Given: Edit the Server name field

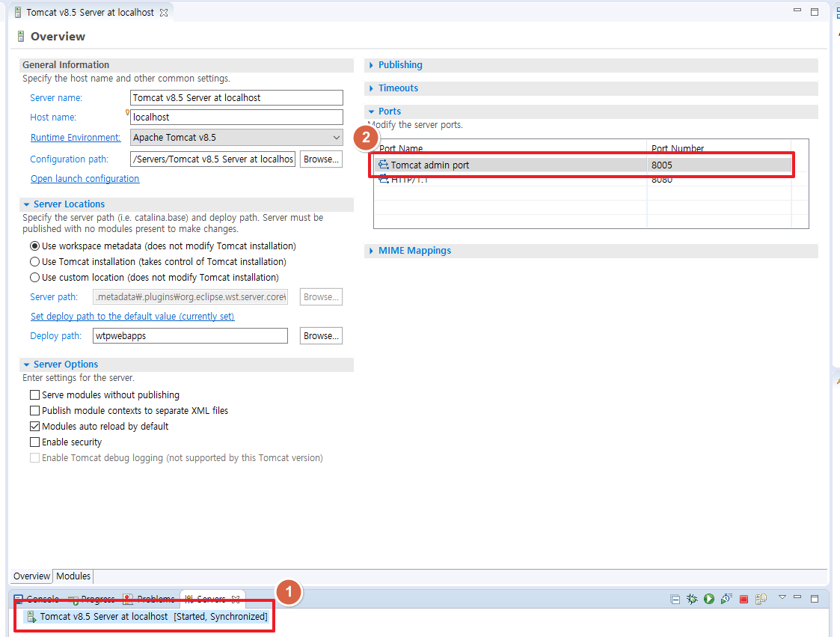Looking at the screenshot, I should tap(236, 97).
